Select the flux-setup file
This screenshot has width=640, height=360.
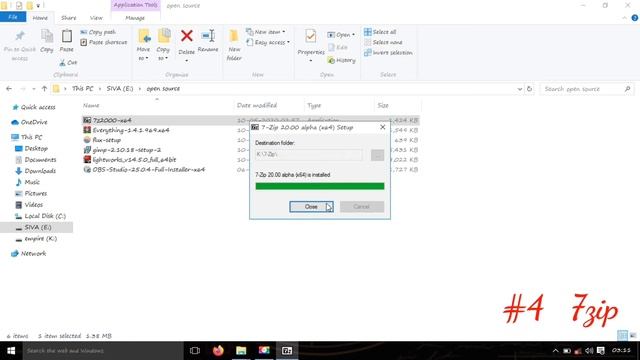click(x=106, y=140)
